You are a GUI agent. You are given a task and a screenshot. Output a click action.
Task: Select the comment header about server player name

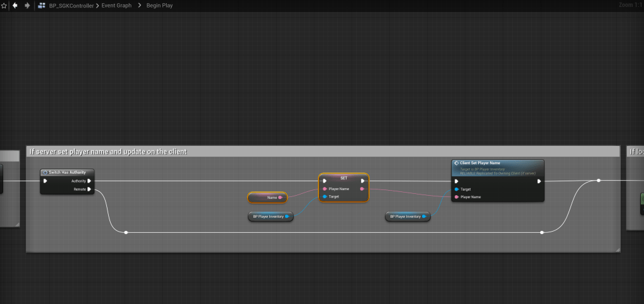coord(323,152)
